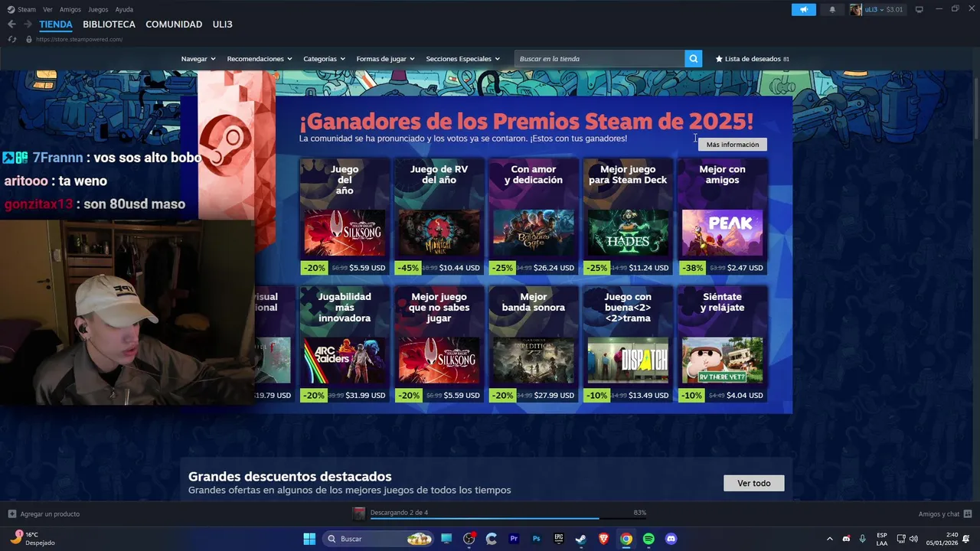Expand the Categorías dropdown
The height and width of the screenshot is (551, 980).
(x=324, y=59)
